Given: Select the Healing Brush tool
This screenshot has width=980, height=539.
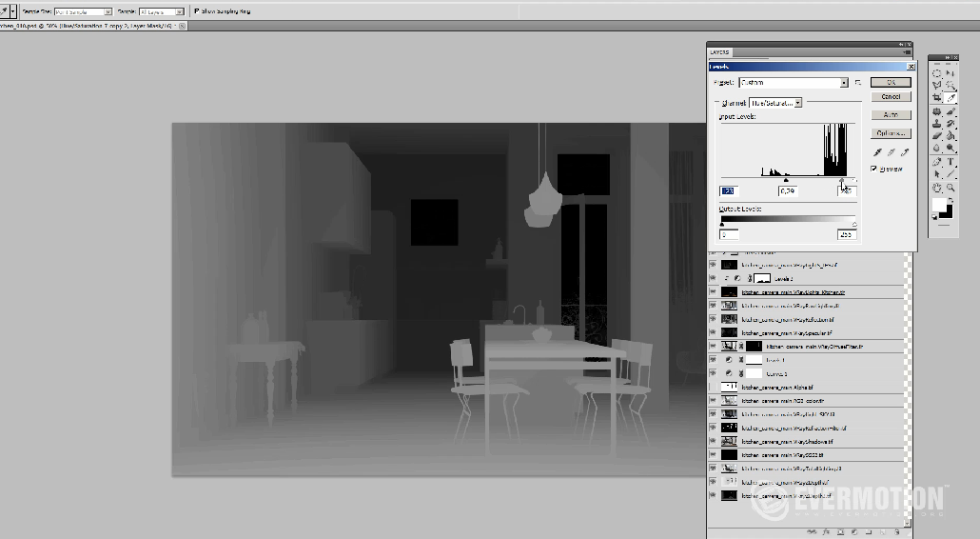Looking at the screenshot, I should [936, 112].
